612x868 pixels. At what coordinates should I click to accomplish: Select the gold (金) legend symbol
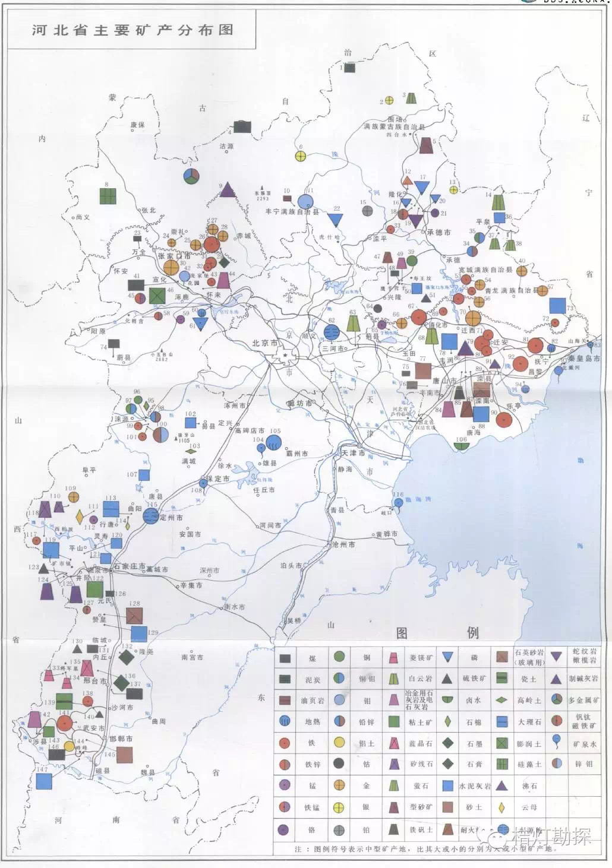[339, 785]
